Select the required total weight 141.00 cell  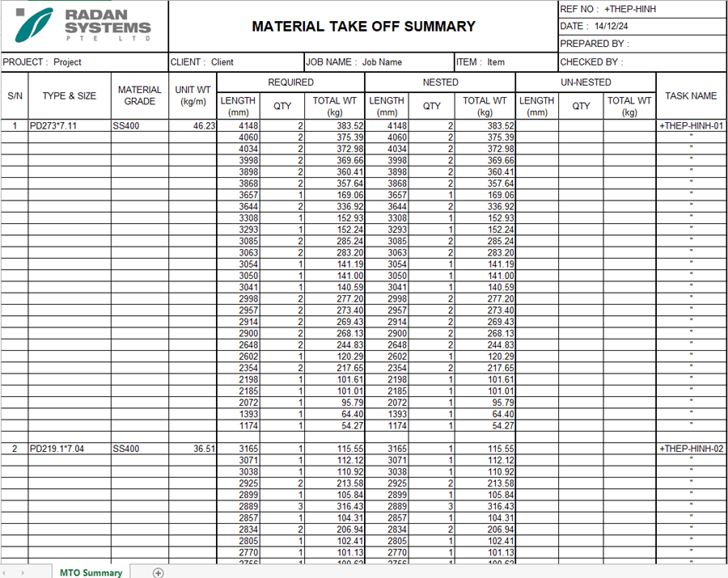point(335,276)
